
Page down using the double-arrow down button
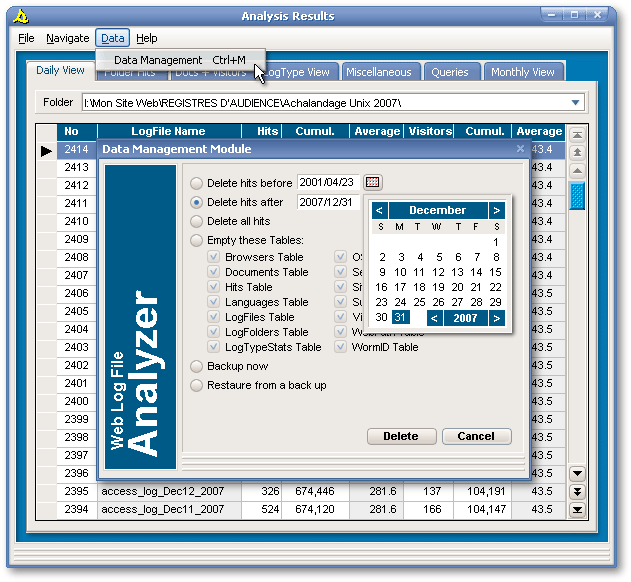tap(577, 491)
